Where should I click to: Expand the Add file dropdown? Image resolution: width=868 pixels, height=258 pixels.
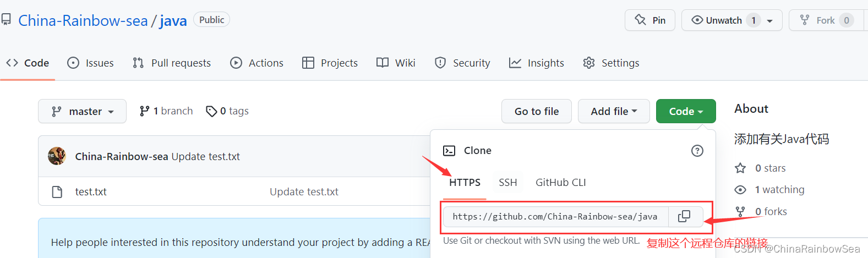[x=614, y=111]
